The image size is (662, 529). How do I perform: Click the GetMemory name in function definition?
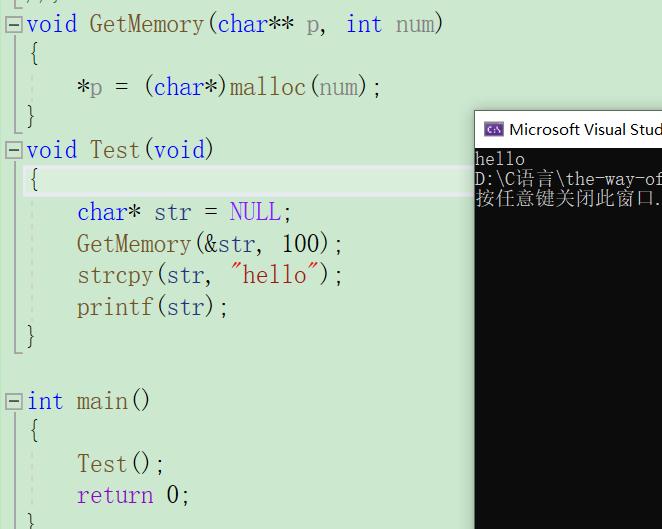147,24
